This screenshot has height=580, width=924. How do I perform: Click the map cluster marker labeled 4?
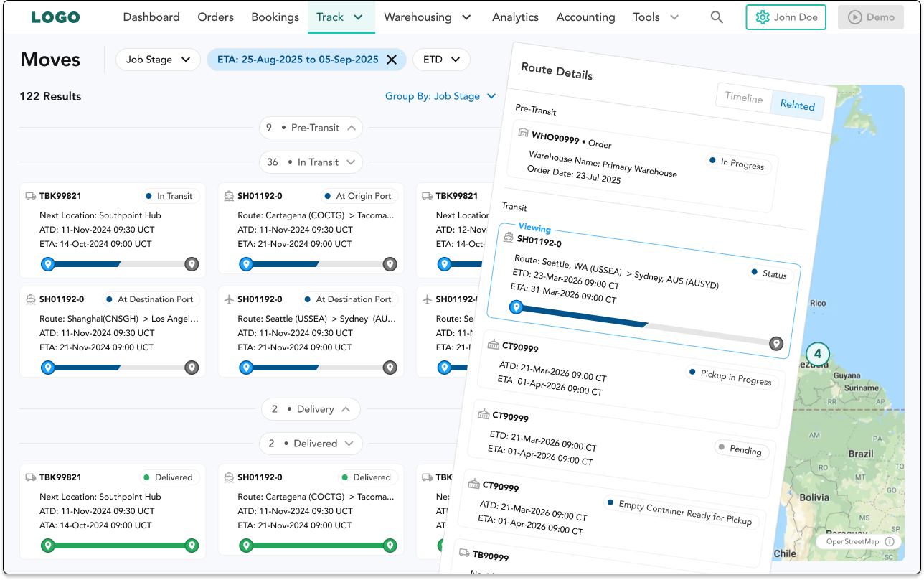(x=817, y=353)
